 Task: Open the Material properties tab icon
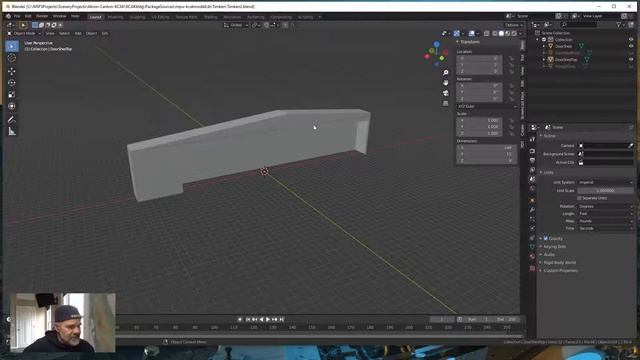[532, 256]
